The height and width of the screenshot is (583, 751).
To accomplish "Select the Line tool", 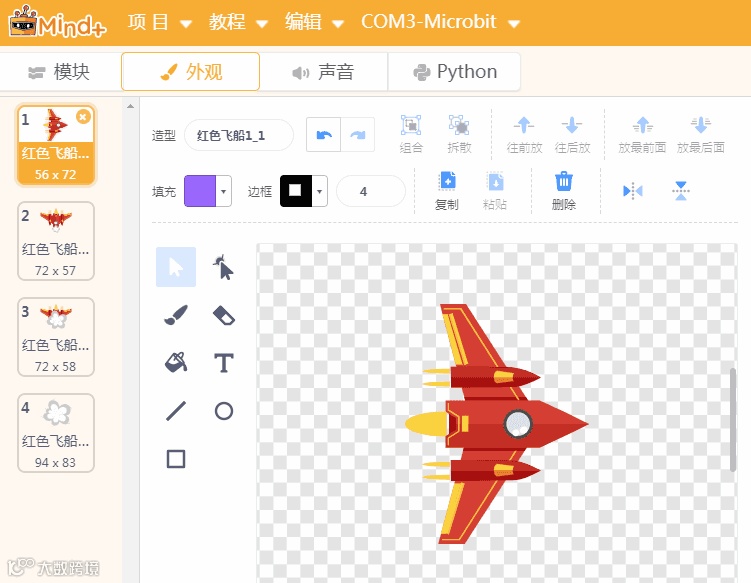I will 176,411.
